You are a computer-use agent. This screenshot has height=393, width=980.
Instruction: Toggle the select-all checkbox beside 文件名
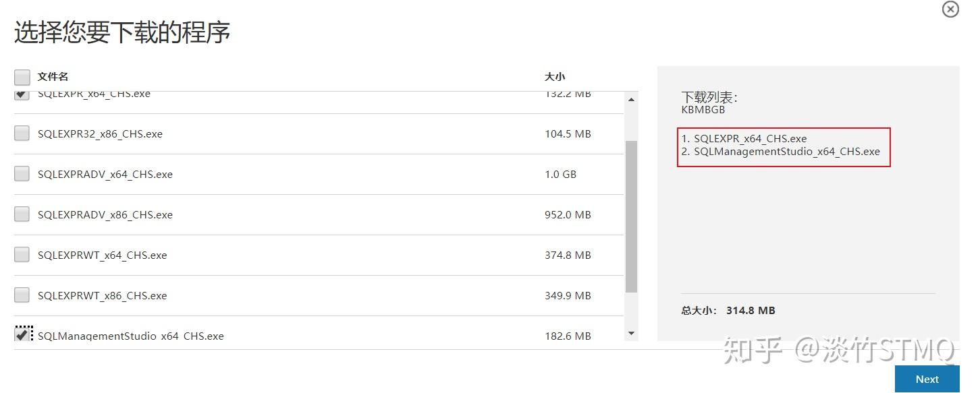[x=22, y=77]
